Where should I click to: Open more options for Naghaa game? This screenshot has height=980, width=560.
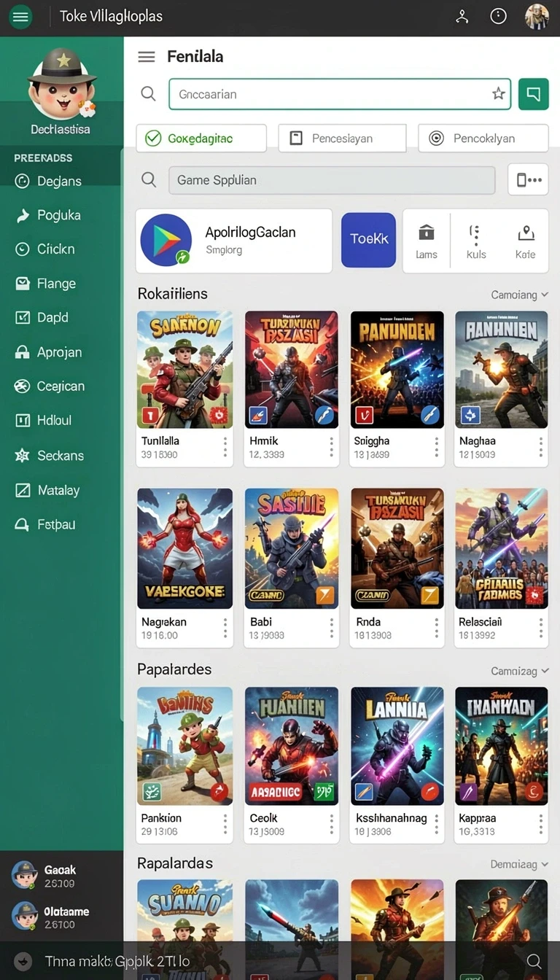[x=541, y=447]
